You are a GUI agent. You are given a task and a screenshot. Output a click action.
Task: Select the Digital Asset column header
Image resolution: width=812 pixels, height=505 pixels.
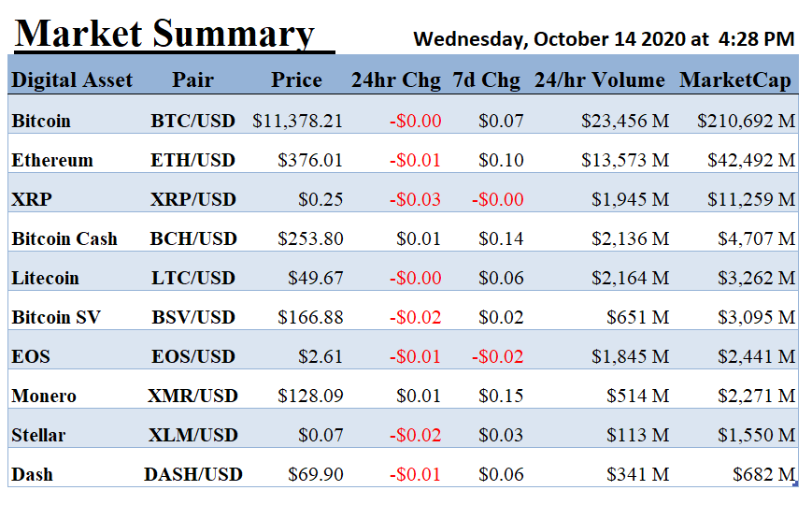(x=72, y=79)
